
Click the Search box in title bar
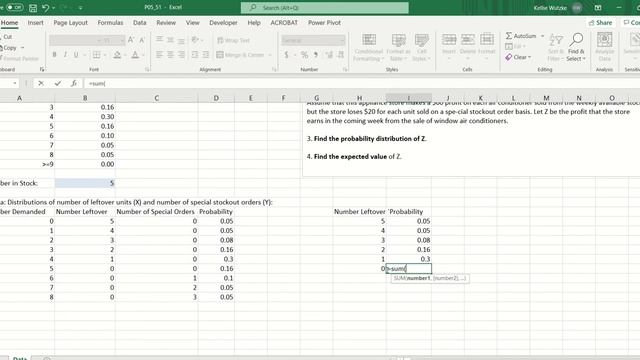(x=324, y=8)
